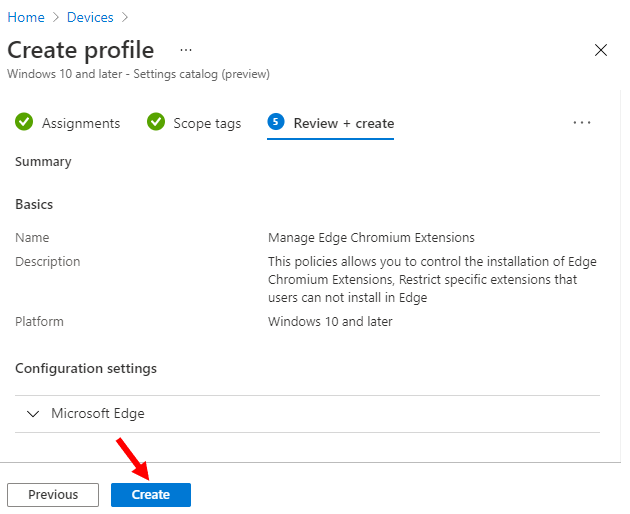Click the description text starting 'This policies allows'
630x514 pixels.
point(432,280)
